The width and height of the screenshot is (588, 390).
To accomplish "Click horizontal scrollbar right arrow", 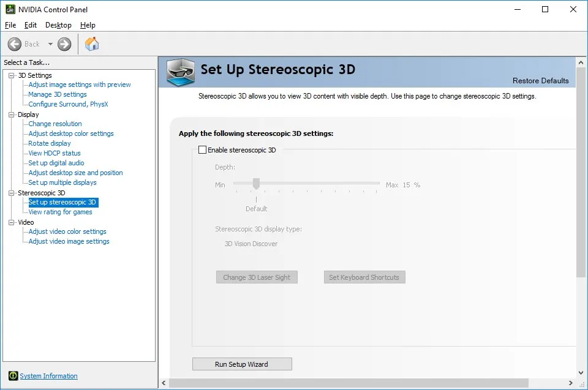I will click(570, 383).
